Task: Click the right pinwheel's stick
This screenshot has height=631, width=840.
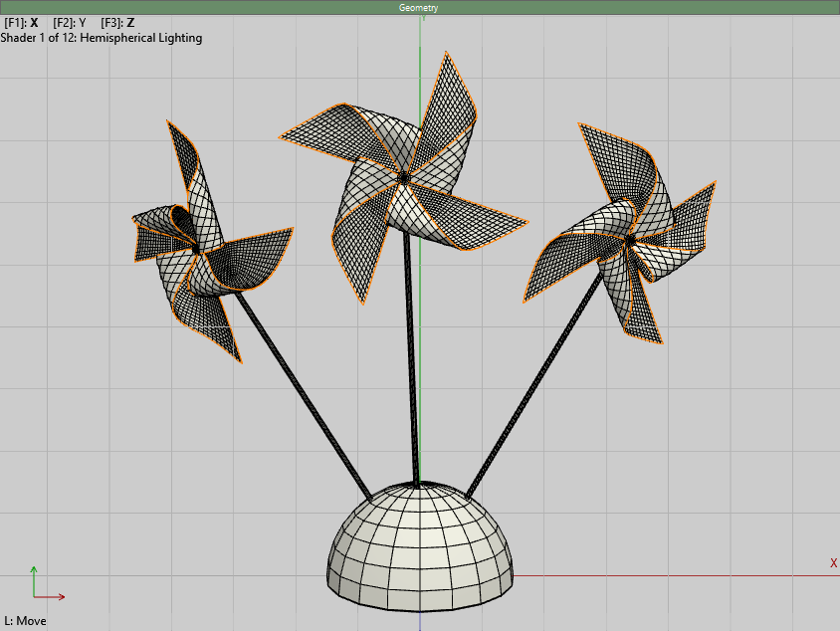Action: [x=533, y=386]
